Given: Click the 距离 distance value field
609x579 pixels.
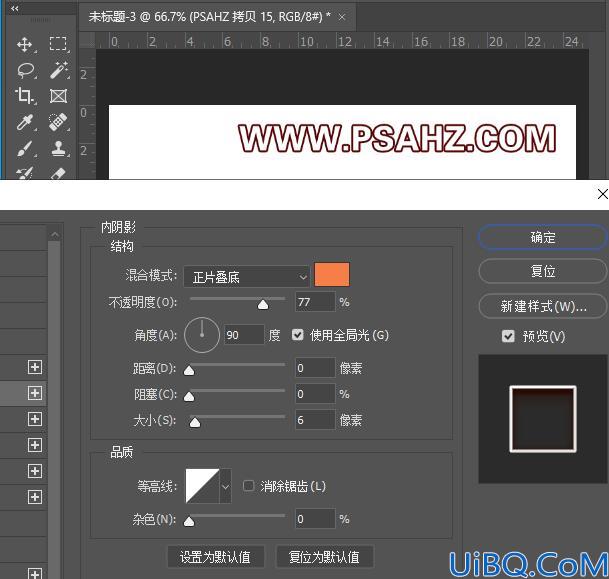Looking at the screenshot, I should click(315, 367).
